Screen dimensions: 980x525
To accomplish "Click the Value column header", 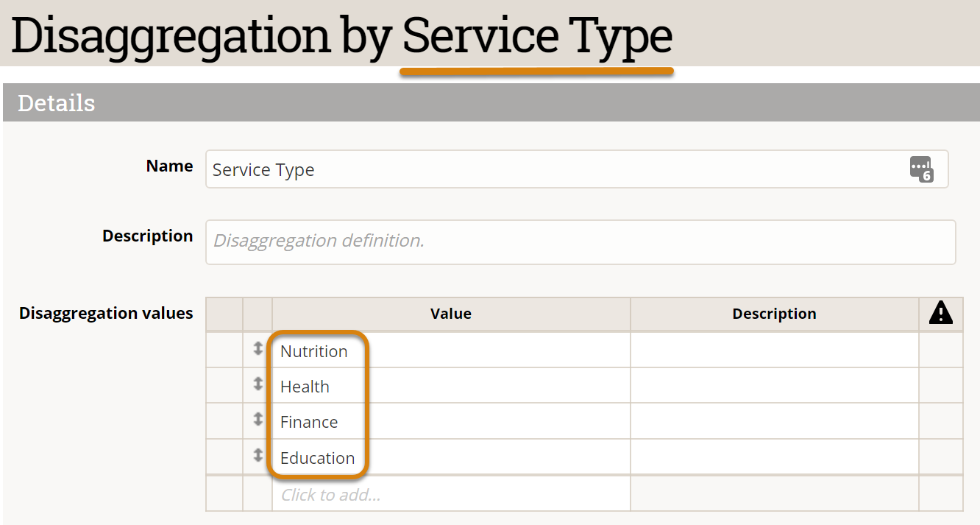I will click(450, 314).
